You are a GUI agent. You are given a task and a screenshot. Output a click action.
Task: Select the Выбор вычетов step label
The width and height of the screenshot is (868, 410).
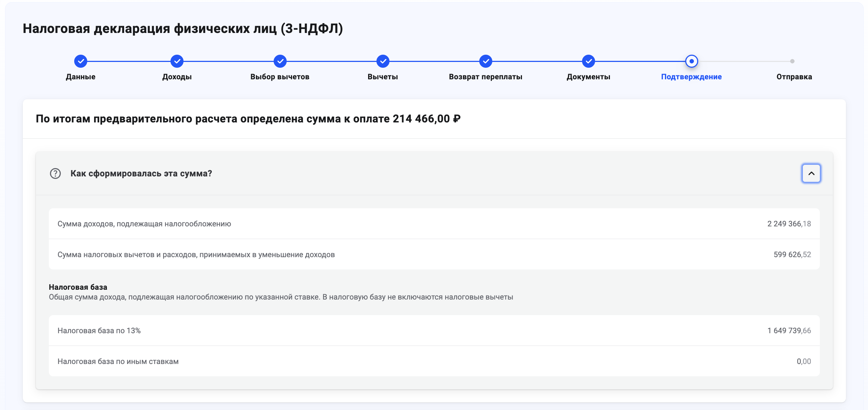[x=280, y=77]
